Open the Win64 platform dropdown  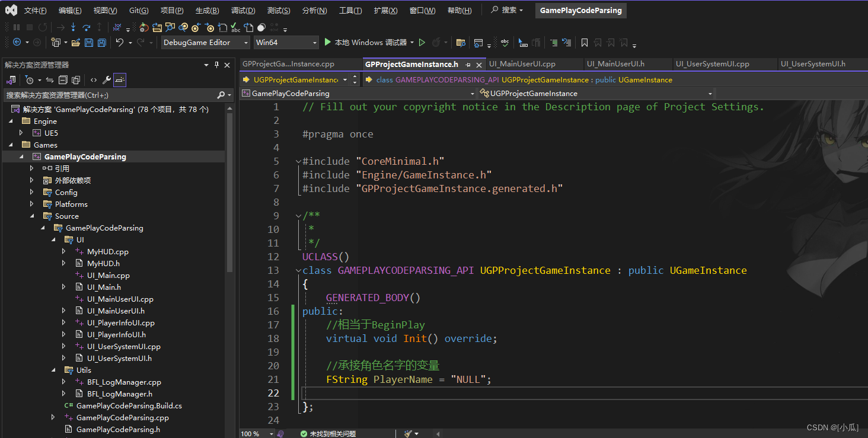286,43
